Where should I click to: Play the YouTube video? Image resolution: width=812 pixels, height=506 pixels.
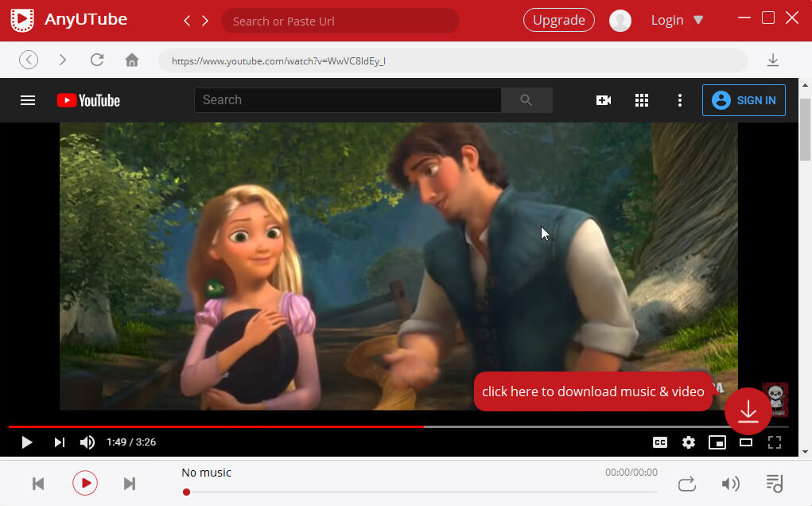(x=27, y=442)
